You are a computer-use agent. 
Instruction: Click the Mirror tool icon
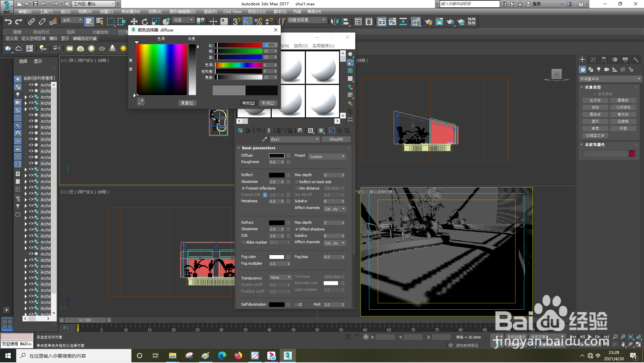click(334, 22)
